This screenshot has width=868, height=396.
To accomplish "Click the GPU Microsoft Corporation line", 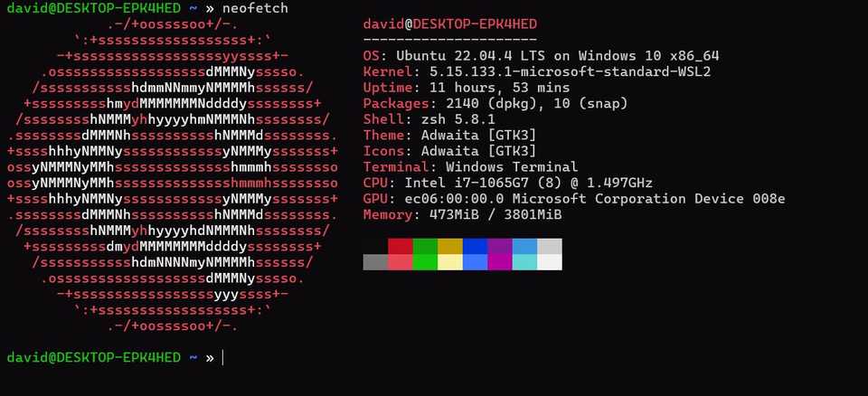I will click(x=574, y=199).
